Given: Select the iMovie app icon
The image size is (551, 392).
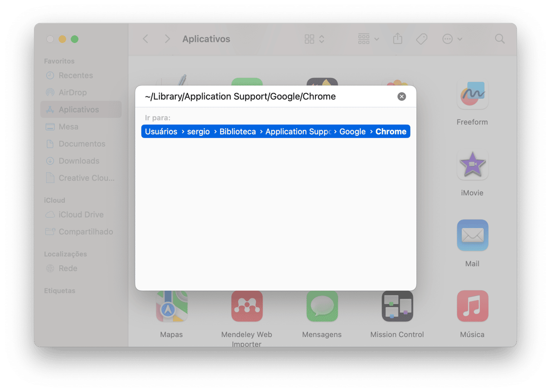Looking at the screenshot, I should pos(472,164).
